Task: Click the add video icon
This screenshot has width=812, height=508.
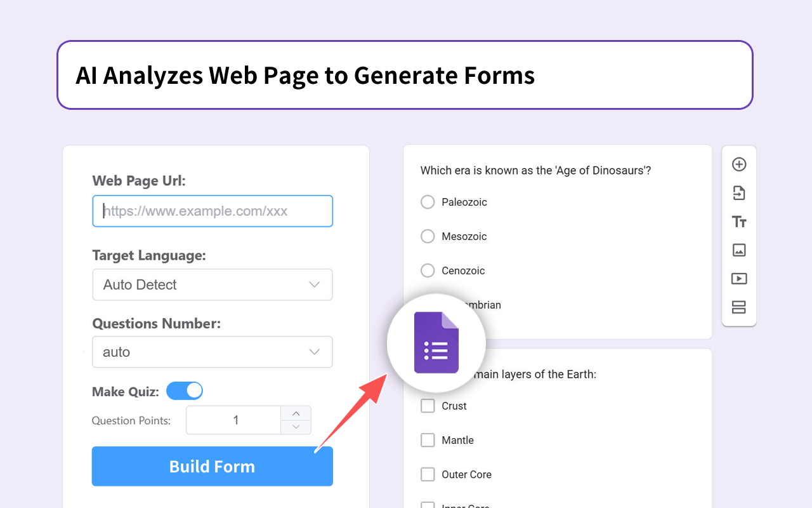Action: point(739,279)
